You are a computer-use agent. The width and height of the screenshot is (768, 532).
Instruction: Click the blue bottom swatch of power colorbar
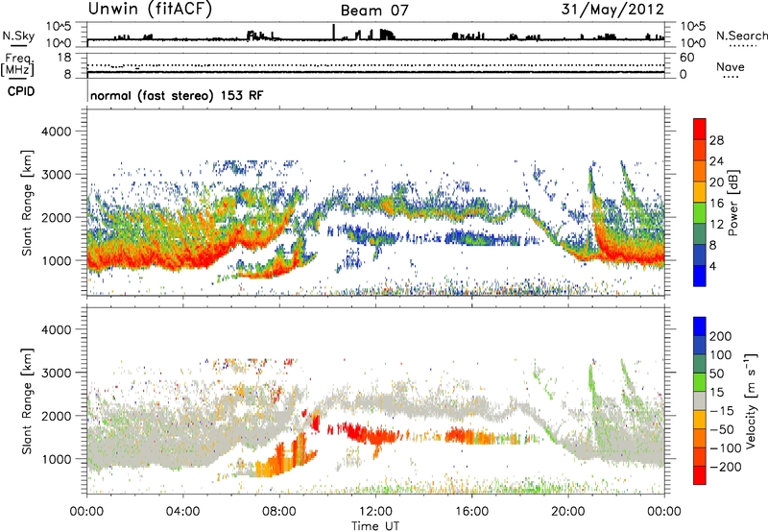point(700,276)
